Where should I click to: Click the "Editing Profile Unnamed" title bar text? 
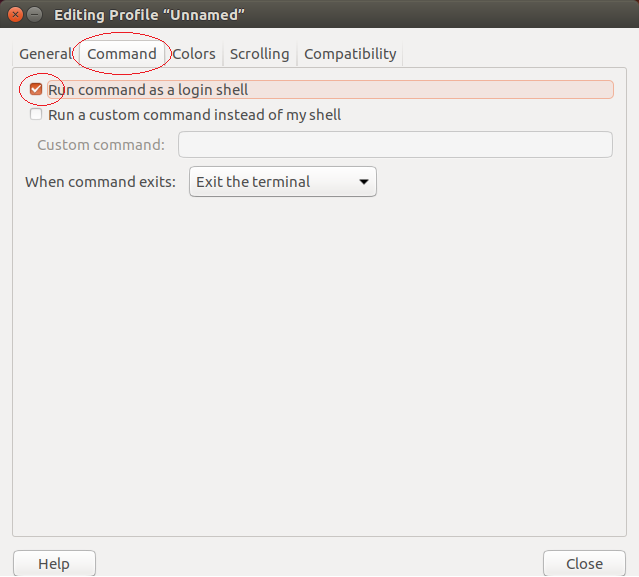[x=149, y=15]
